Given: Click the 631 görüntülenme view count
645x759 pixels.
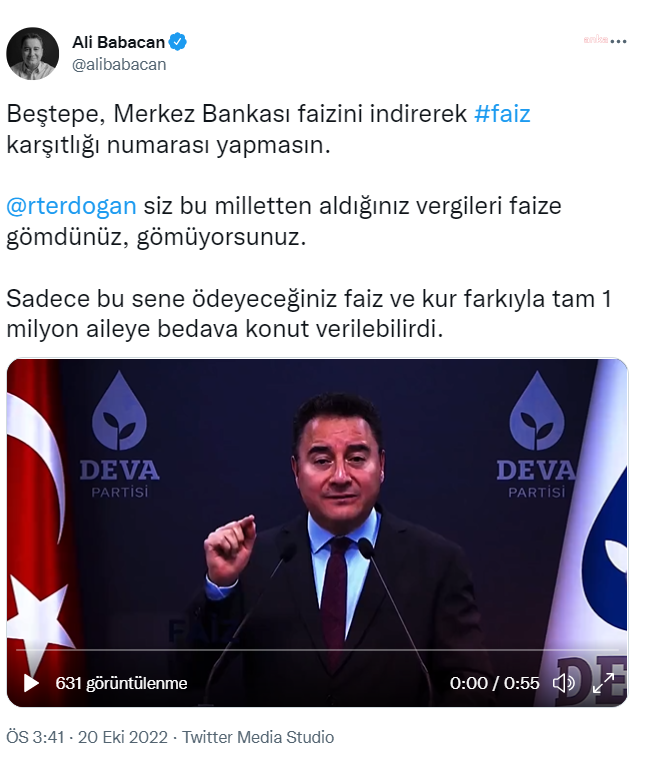Looking at the screenshot, I should point(121,683).
